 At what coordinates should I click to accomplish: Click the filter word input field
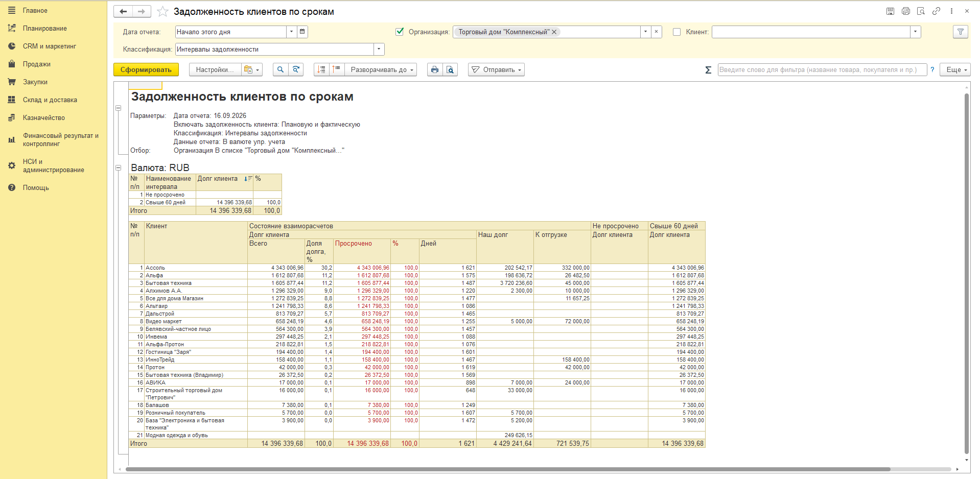pyautogui.click(x=822, y=70)
